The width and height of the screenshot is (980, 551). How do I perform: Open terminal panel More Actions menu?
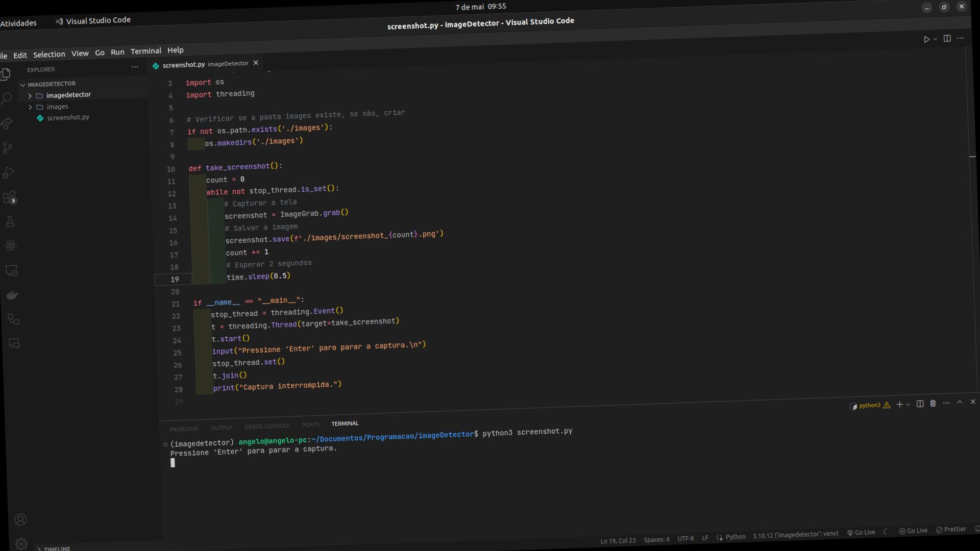click(x=946, y=403)
